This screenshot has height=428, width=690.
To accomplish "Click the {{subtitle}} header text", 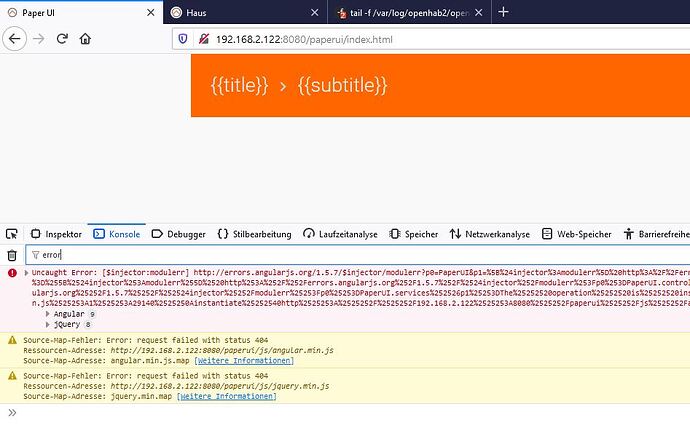I will click(342, 85).
